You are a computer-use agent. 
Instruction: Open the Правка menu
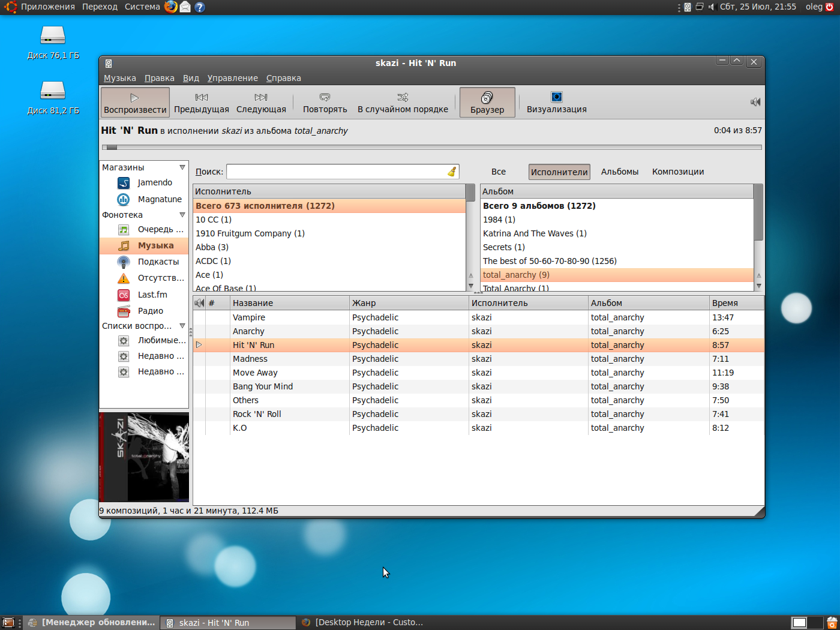tap(160, 78)
